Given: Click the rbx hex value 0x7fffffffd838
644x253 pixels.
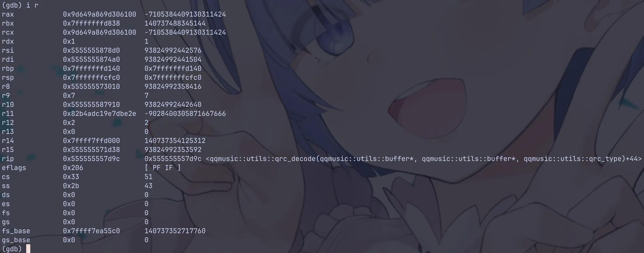Looking at the screenshot, I should [91, 23].
